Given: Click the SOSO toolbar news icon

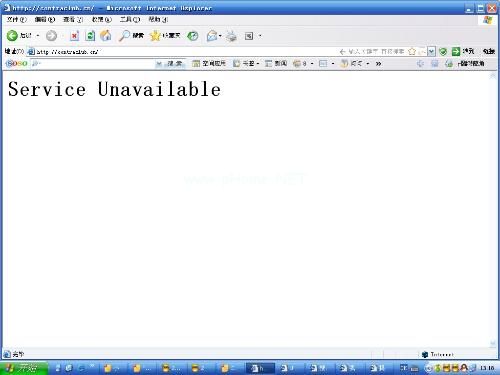Looking at the screenshot, I should (268, 63).
